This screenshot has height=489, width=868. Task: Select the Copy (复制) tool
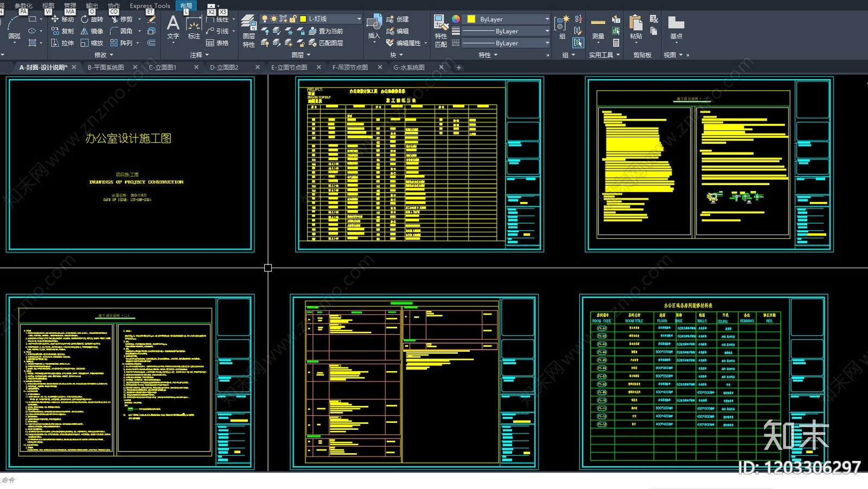point(62,31)
